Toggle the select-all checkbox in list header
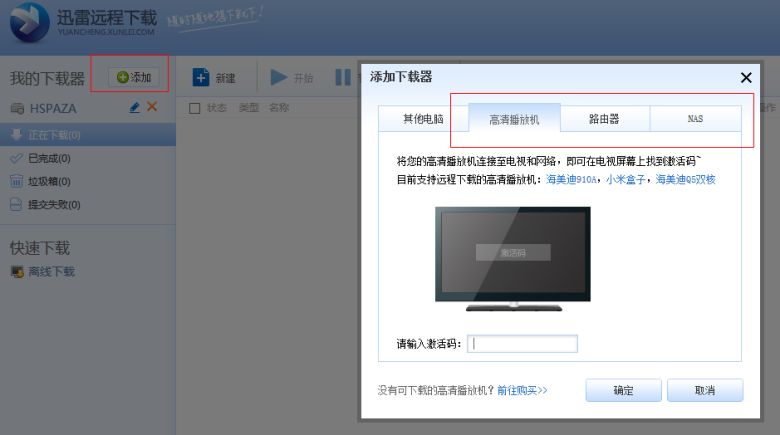This screenshot has width=780, height=435. tap(195, 108)
